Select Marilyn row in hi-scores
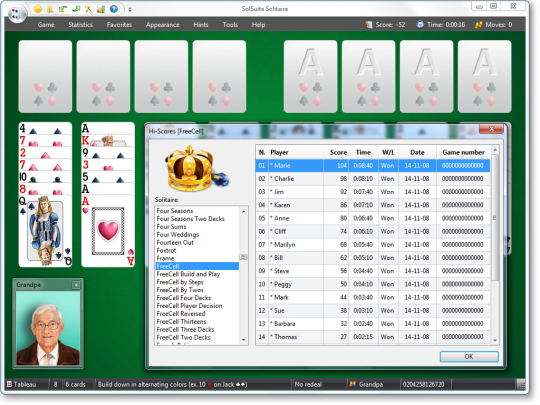540x405 pixels. (373, 245)
